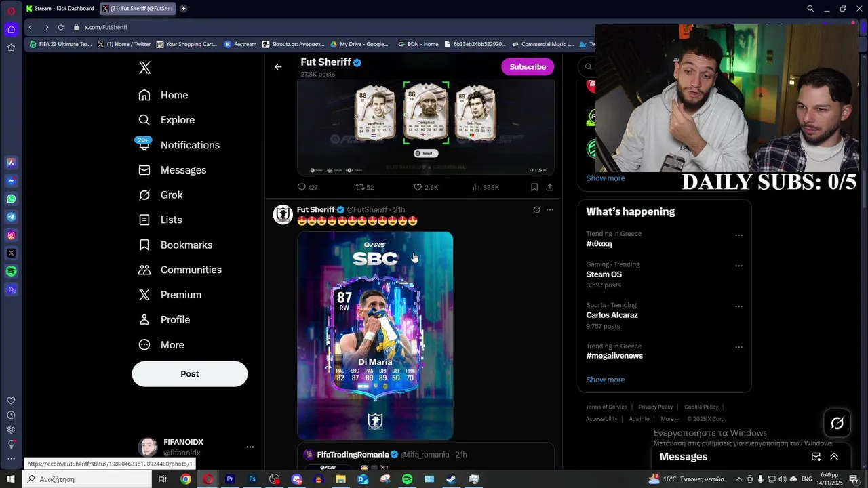Open Opera sidebar settings gear
The height and width of the screenshot is (488, 868).
pyautogui.click(x=11, y=430)
